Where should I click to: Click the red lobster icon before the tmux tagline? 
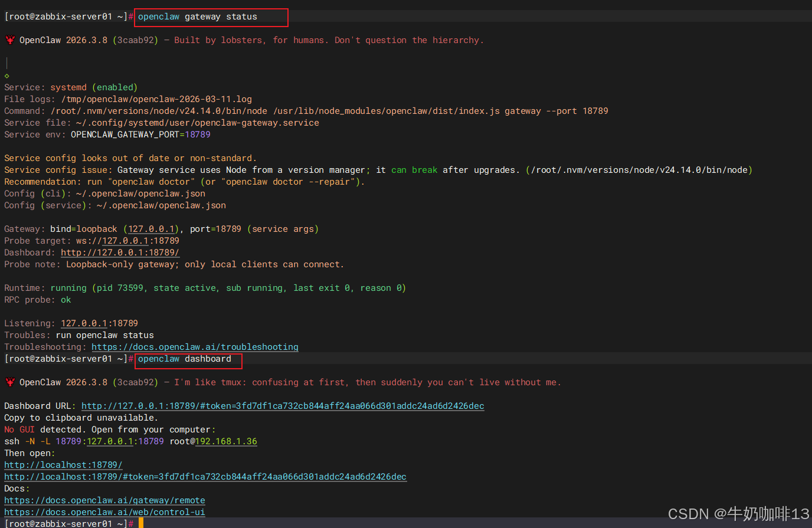point(10,382)
